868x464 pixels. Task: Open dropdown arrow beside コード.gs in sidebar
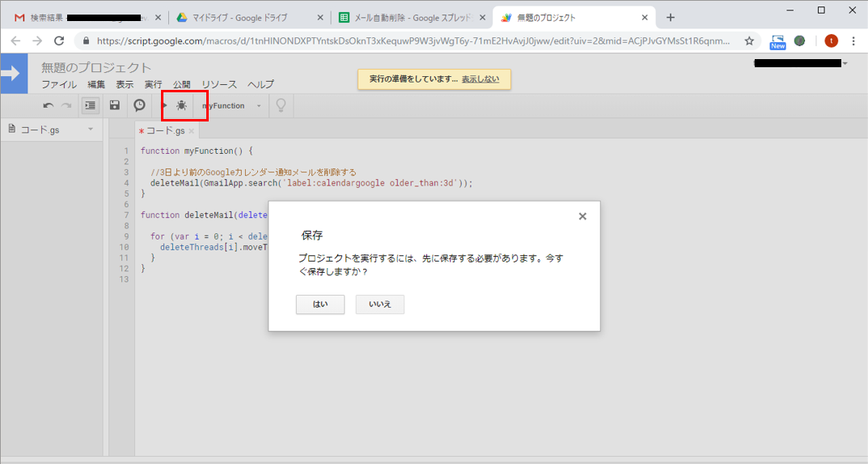91,130
